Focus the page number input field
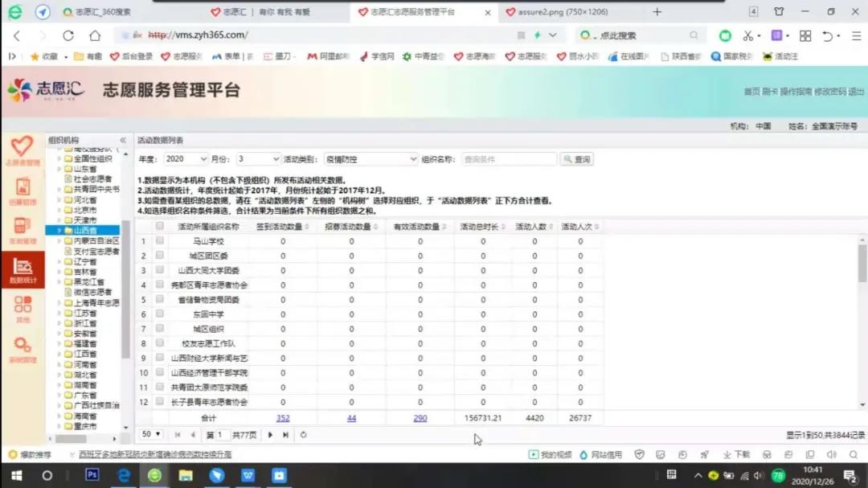The width and height of the screenshot is (868, 488). coord(220,435)
